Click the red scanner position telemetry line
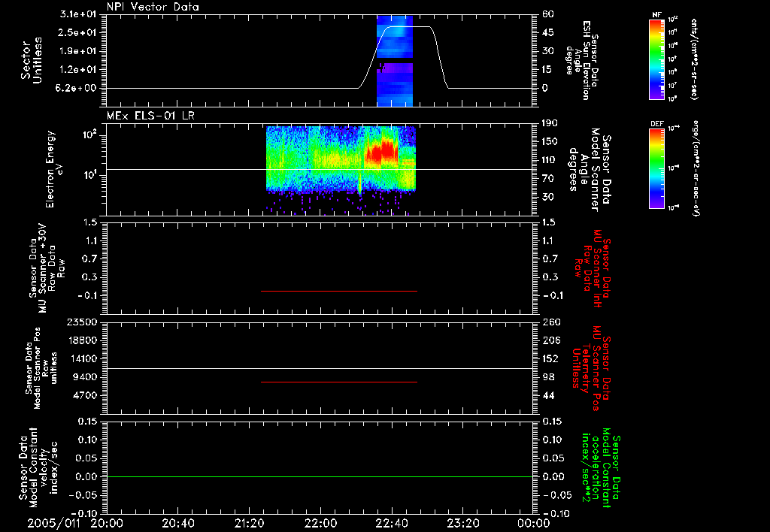Screen dimensions: 770x532 pos(339,382)
